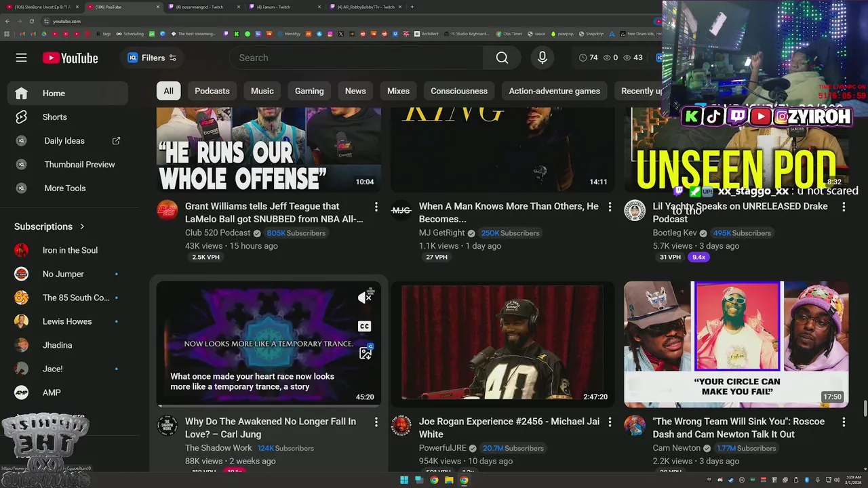Image resolution: width=868 pixels, height=488 pixels.
Task: Click the YouTube logo
Action: click(71, 58)
